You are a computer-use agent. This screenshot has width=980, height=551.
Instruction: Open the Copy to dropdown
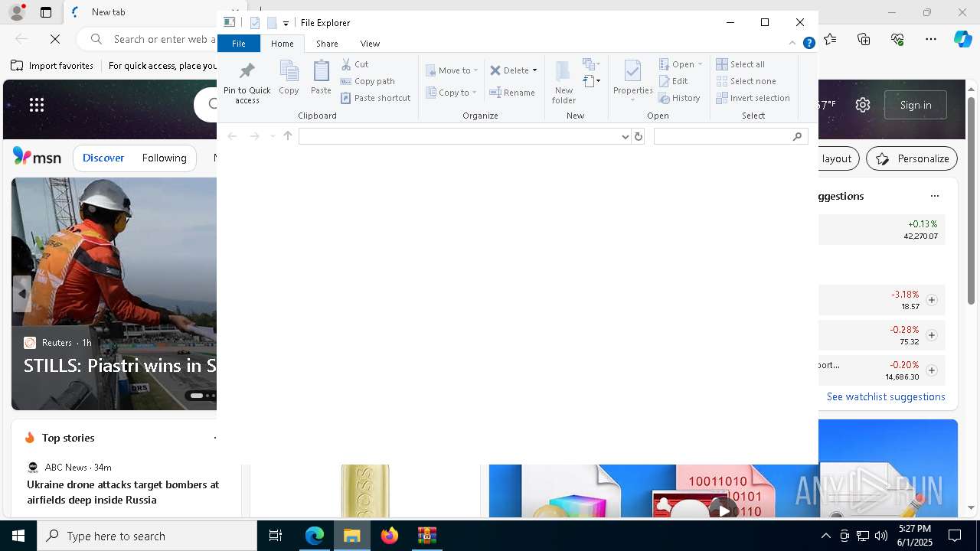pyautogui.click(x=452, y=93)
